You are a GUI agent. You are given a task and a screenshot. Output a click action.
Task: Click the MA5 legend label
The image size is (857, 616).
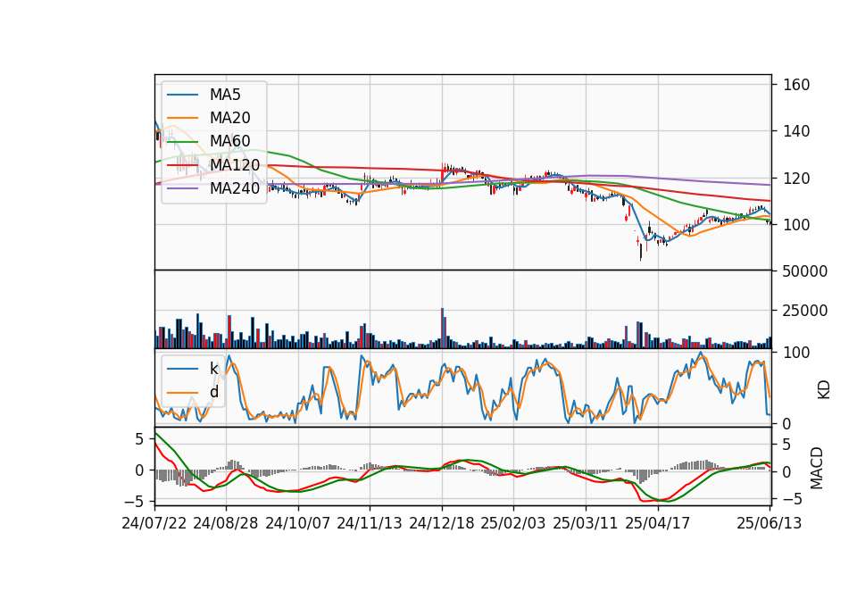[x=225, y=95]
